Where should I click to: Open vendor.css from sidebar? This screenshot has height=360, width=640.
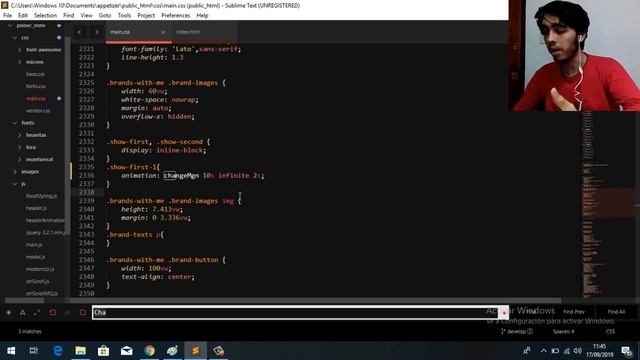(38, 111)
